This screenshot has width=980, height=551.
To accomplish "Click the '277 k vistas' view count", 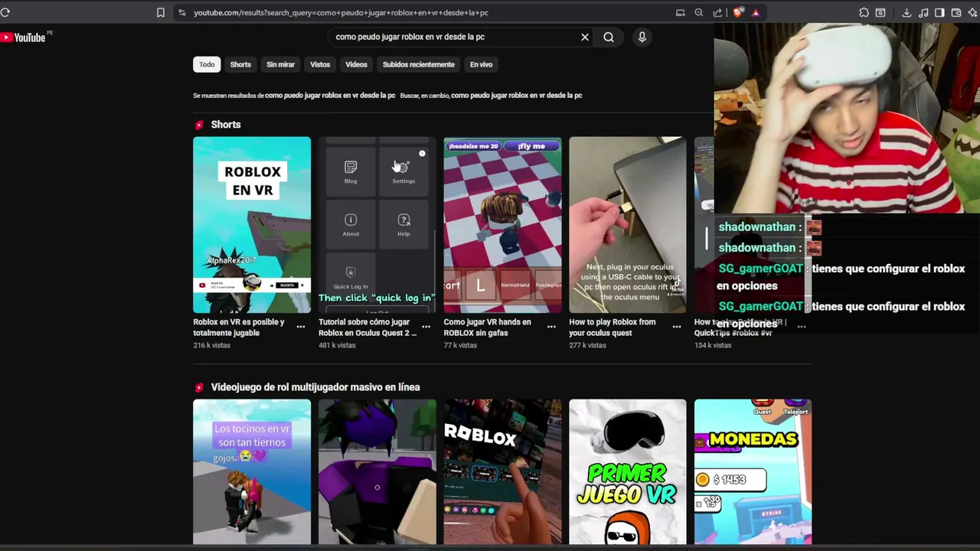I will [587, 345].
